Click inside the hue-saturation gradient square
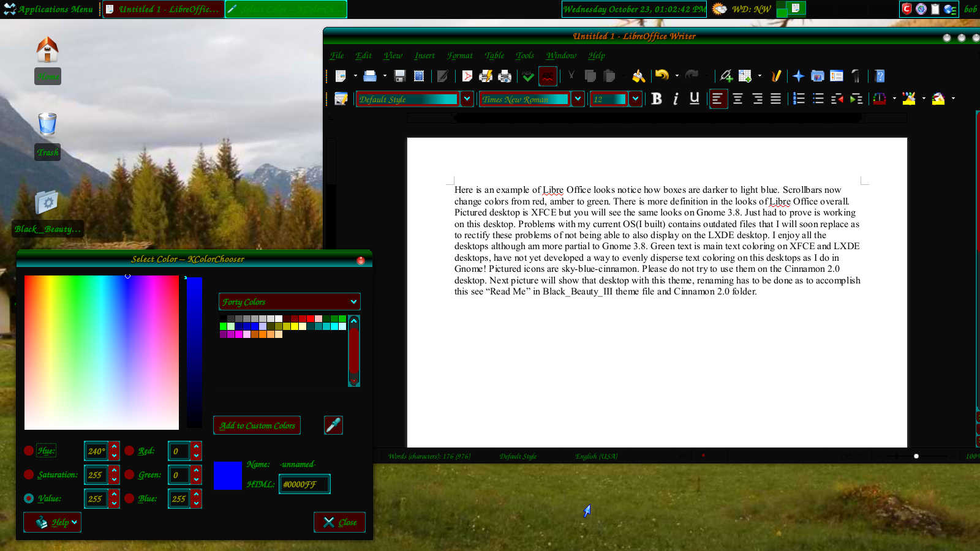This screenshot has width=980, height=551. [102, 353]
